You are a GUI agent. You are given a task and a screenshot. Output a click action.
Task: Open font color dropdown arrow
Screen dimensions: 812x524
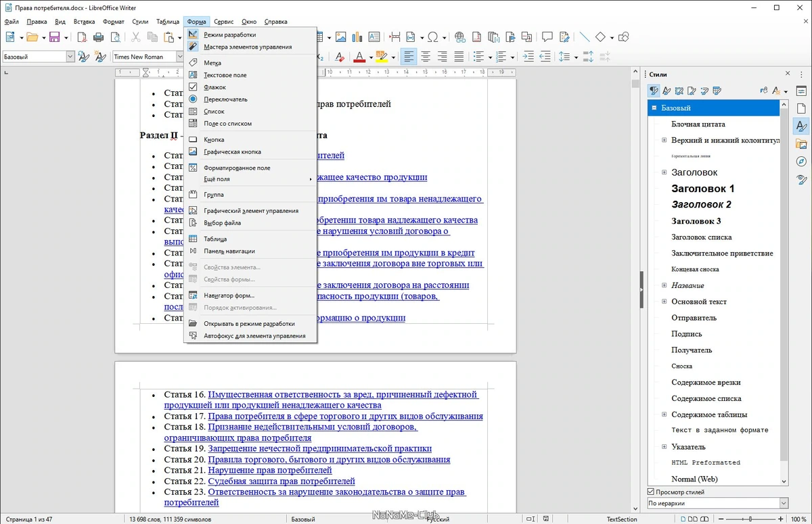pos(371,57)
